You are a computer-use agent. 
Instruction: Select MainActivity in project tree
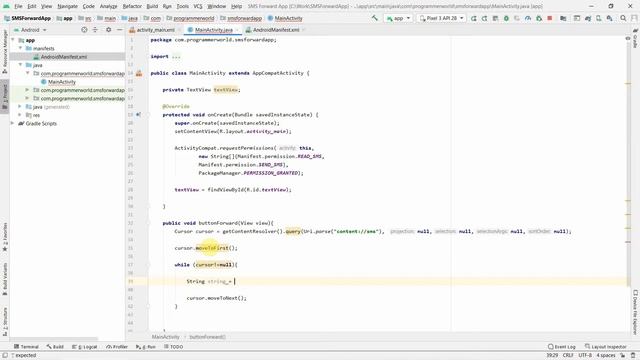click(62, 82)
